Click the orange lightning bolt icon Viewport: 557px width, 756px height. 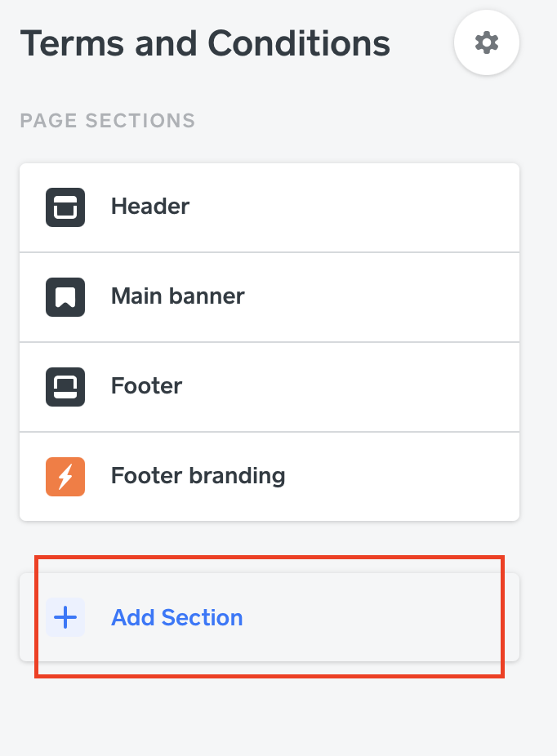point(65,477)
